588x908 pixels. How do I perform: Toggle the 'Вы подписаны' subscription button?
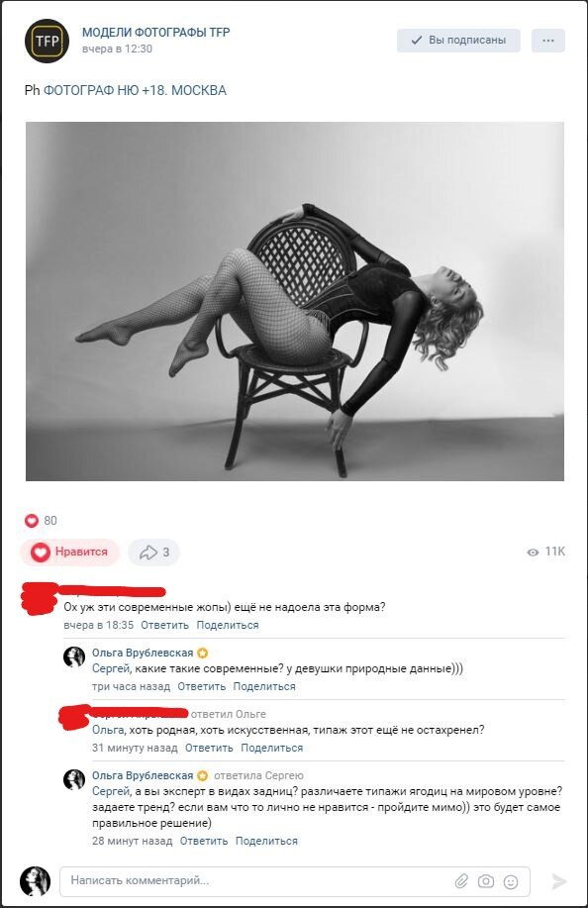pos(458,41)
